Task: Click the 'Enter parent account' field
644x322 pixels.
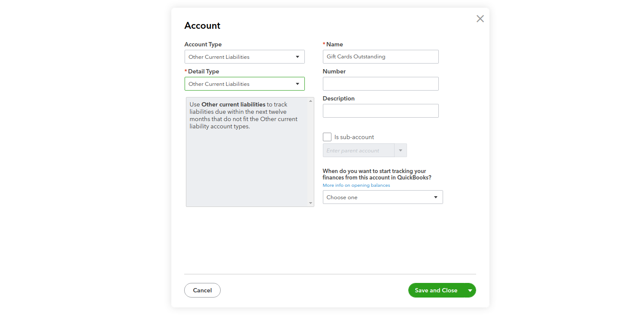Action: point(358,150)
